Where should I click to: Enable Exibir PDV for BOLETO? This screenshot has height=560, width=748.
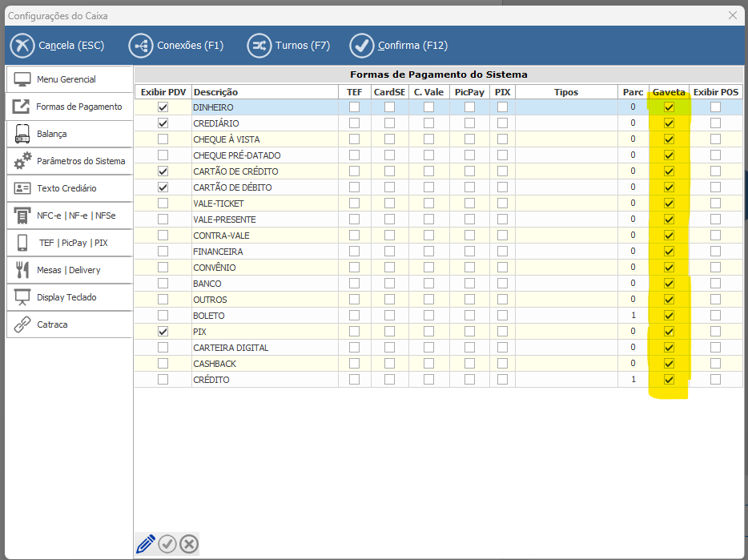[x=163, y=316]
